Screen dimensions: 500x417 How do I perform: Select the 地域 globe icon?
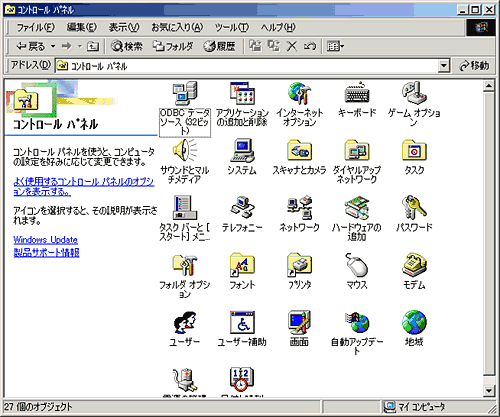pos(414,322)
